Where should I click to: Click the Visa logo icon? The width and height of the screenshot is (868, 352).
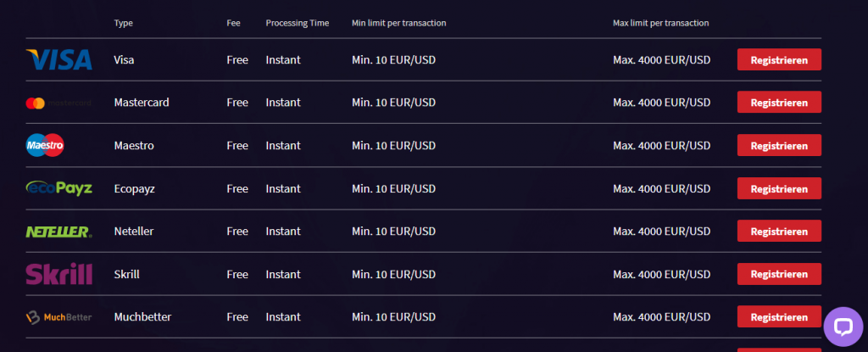[x=59, y=59]
